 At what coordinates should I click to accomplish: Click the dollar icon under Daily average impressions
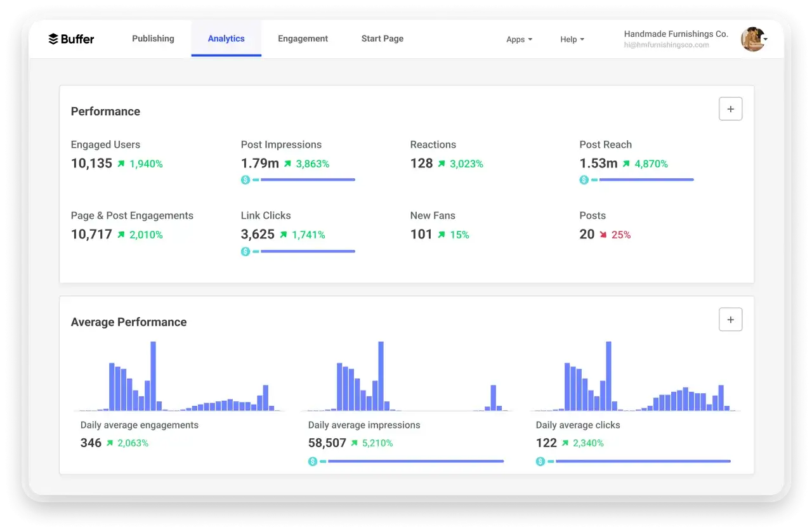click(x=313, y=462)
